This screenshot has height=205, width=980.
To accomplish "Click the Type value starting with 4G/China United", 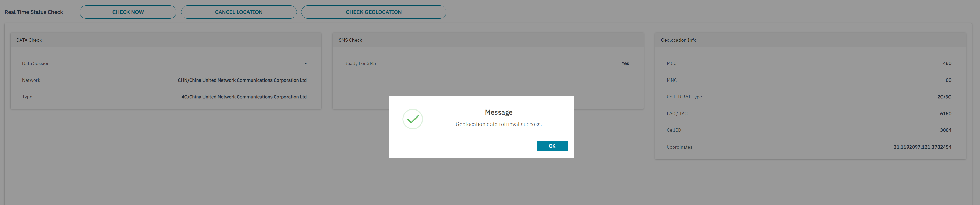I will pos(244,97).
